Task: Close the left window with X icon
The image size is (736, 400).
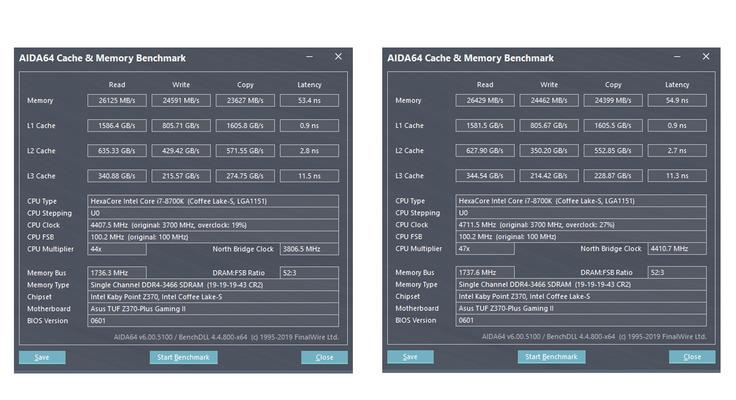Action: pos(338,57)
